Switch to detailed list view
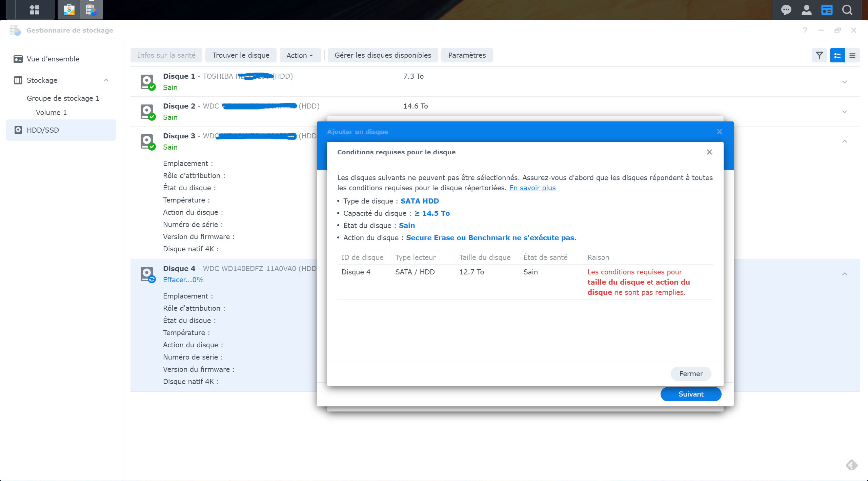The image size is (868, 481). (x=837, y=55)
